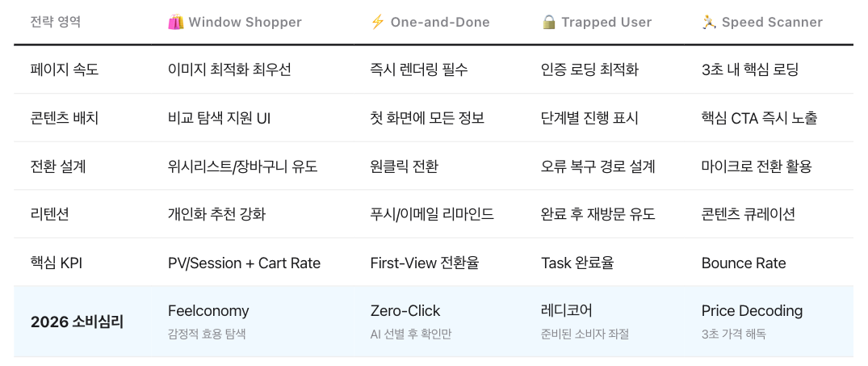Screen dimensions: 868x366
Task: Click the highlighted 2026 소비심리 row label
Action: coord(78,322)
